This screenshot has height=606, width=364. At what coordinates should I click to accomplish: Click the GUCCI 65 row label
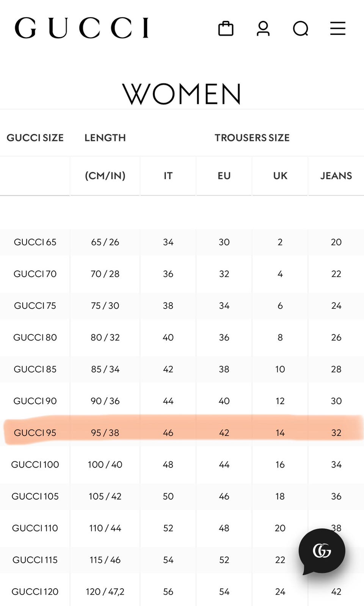pos(35,242)
